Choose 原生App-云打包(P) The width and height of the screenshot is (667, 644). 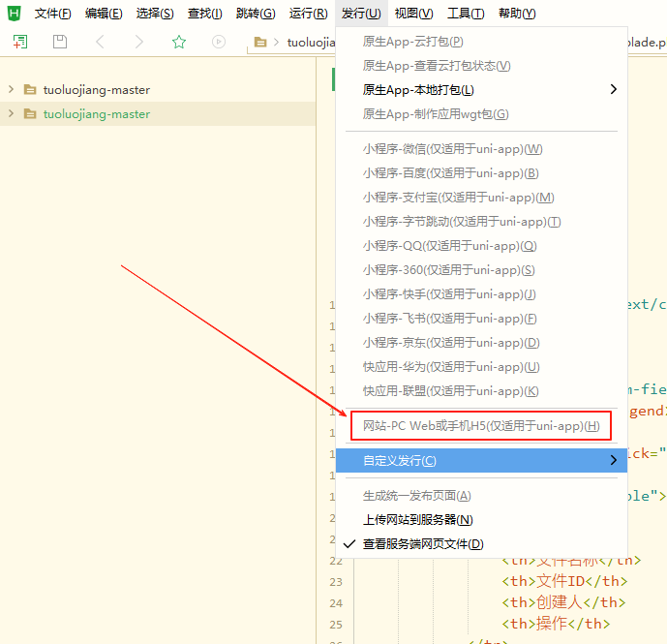pos(481,42)
